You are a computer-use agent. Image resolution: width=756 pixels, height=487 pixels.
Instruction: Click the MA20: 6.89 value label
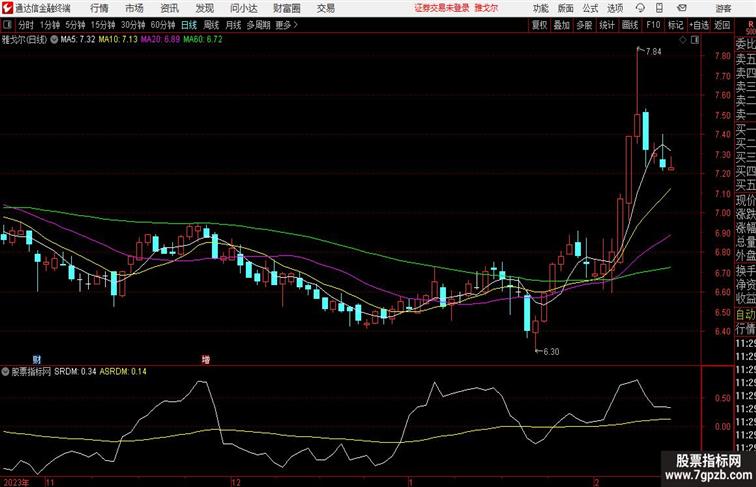pos(160,40)
